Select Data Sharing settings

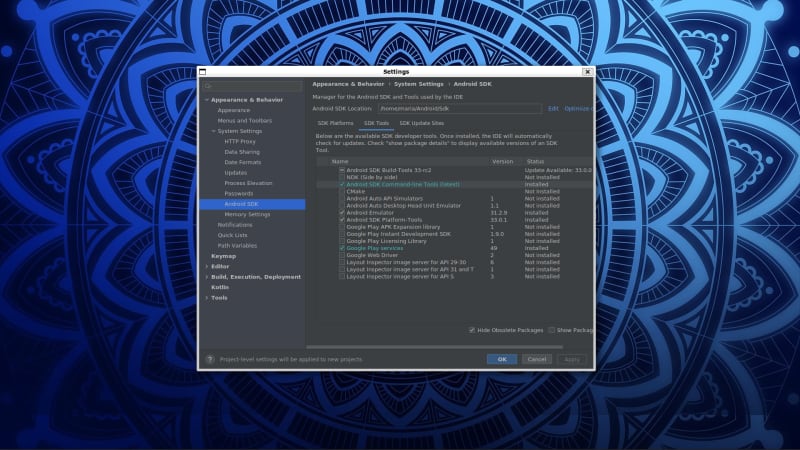pyautogui.click(x=242, y=152)
